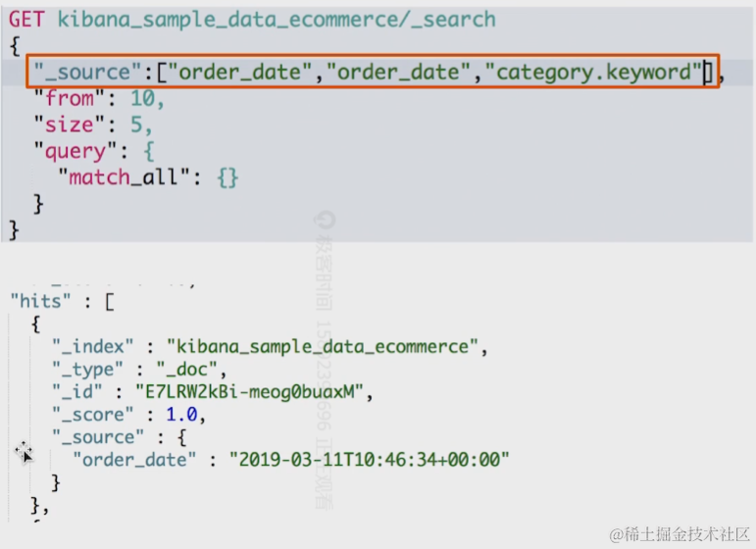
Task: Click the "_index" key in the response
Action: tap(92, 347)
